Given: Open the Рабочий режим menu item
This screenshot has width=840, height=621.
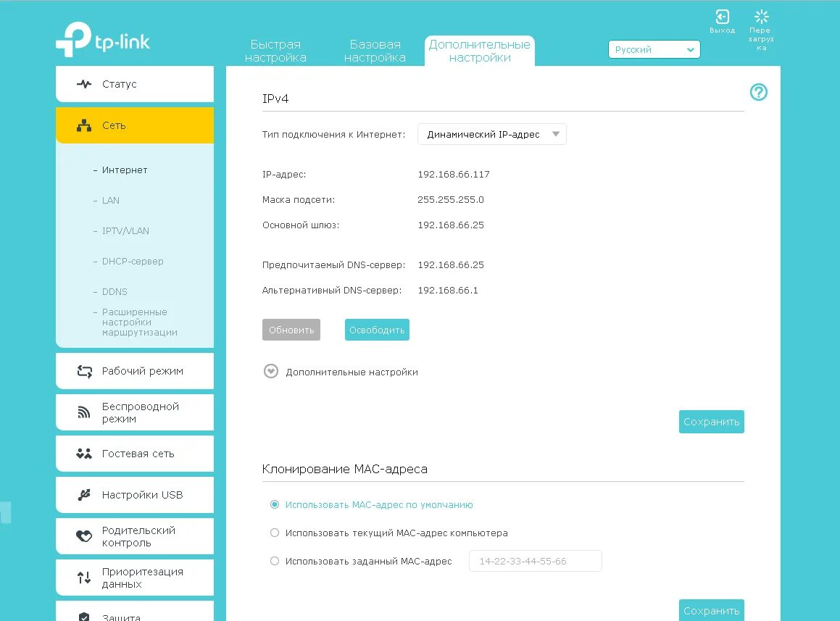Looking at the screenshot, I should [135, 371].
